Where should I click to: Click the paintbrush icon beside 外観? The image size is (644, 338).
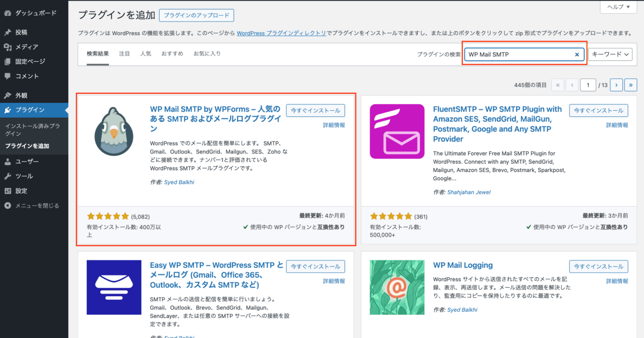[x=8, y=96]
